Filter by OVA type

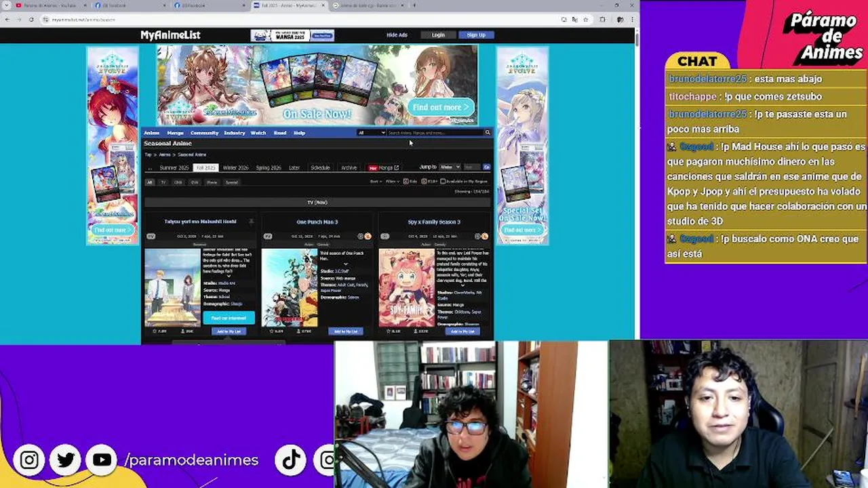pos(195,182)
